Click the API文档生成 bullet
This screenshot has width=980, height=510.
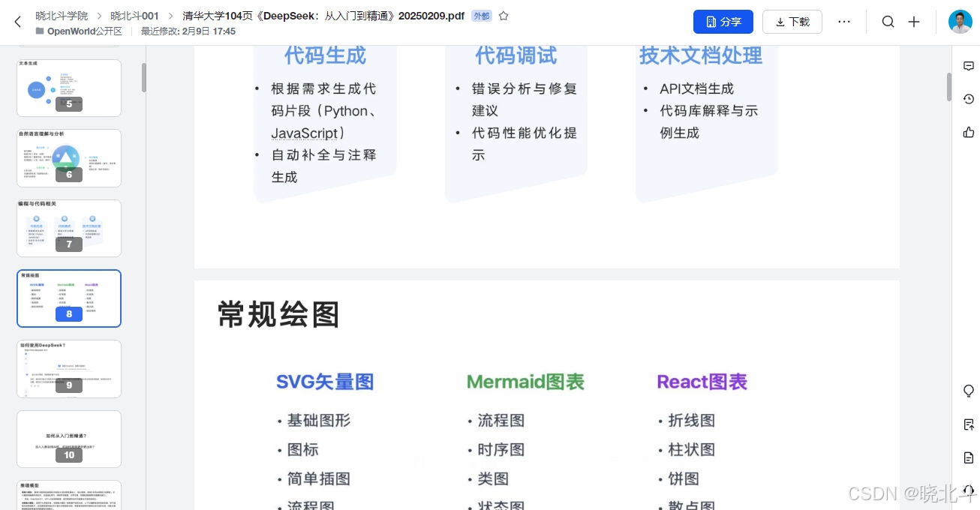(697, 88)
